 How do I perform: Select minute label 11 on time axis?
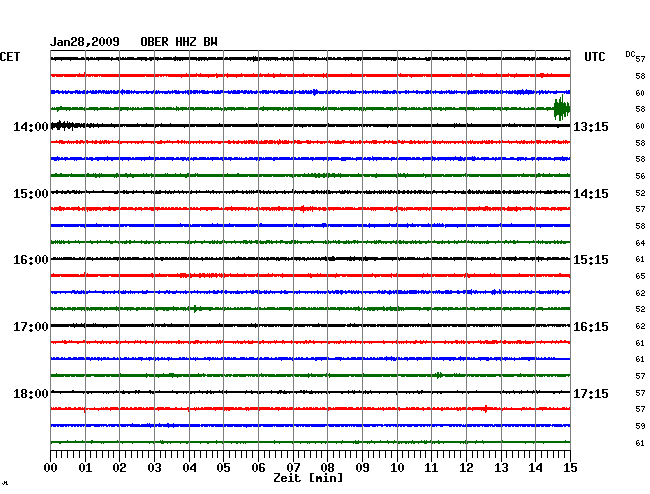click(431, 467)
